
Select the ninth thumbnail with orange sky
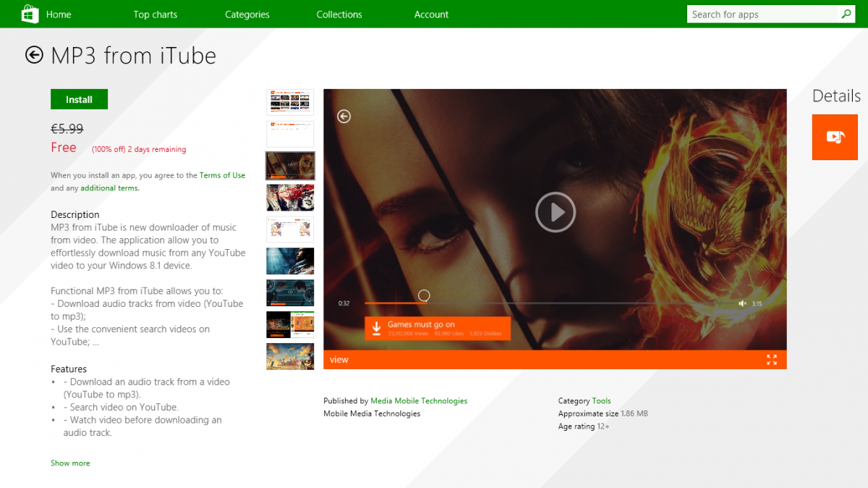tap(290, 357)
